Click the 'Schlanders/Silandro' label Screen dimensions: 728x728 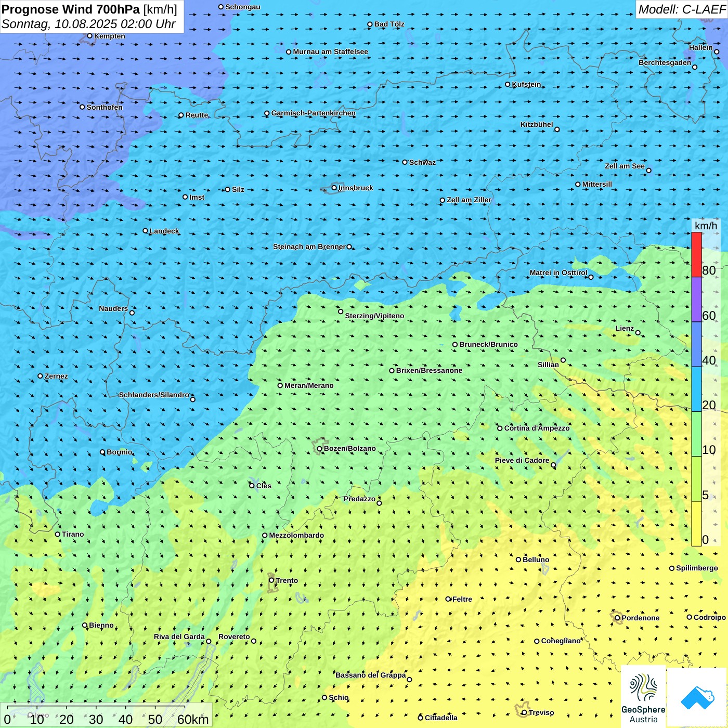pos(154,395)
